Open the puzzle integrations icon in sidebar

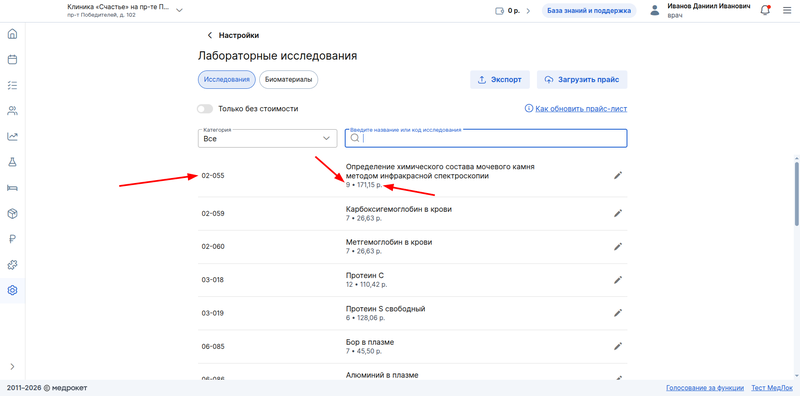click(12, 265)
